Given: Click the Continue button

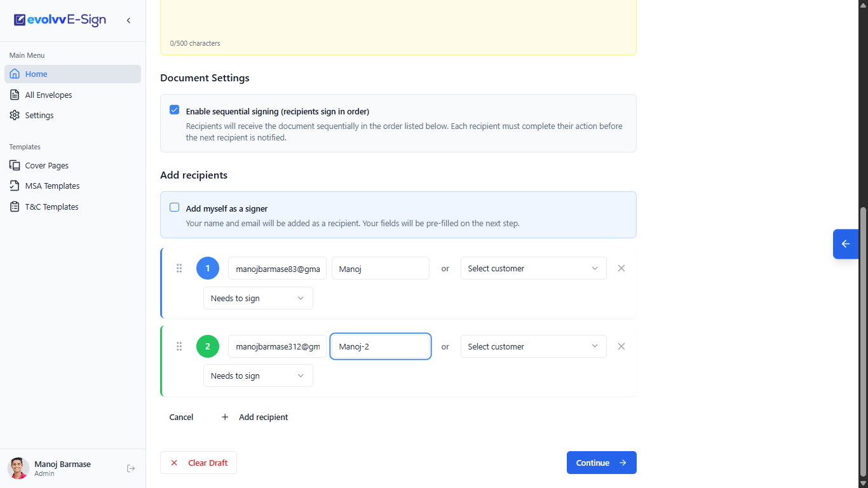Looking at the screenshot, I should tap(602, 463).
